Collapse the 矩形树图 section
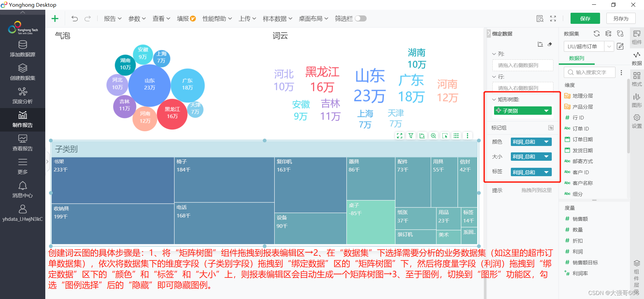 [494, 99]
